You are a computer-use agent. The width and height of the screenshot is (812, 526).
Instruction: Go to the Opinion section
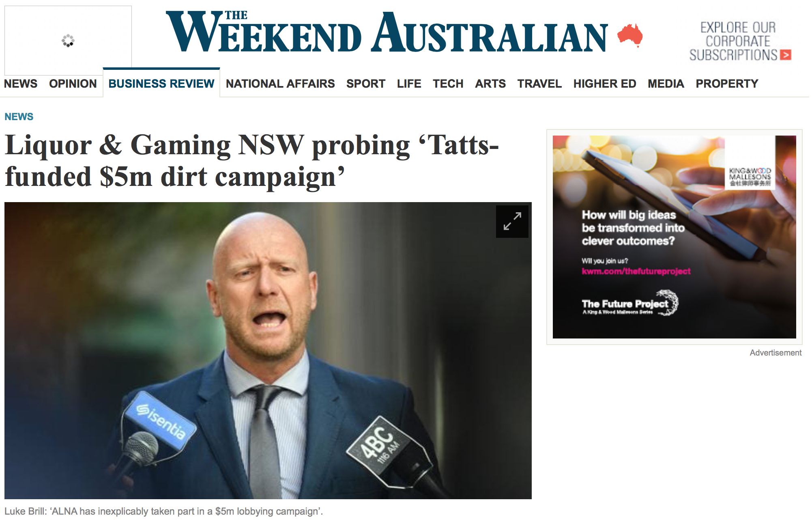pyautogui.click(x=73, y=84)
